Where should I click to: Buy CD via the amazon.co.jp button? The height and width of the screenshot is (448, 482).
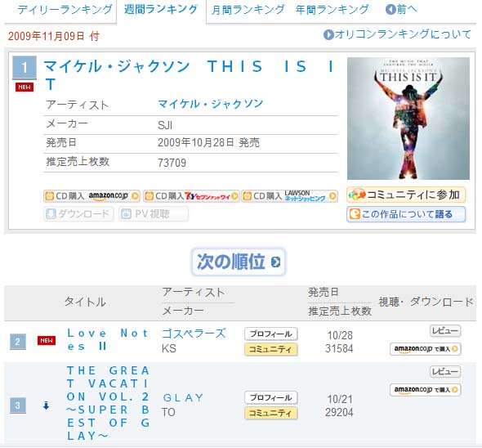(x=91, y=196)
